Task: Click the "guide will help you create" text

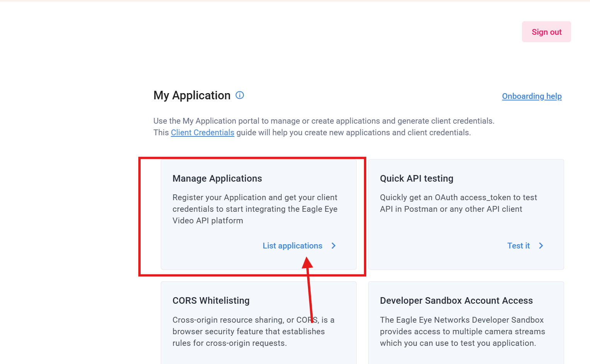Action: tap(354, 133)
